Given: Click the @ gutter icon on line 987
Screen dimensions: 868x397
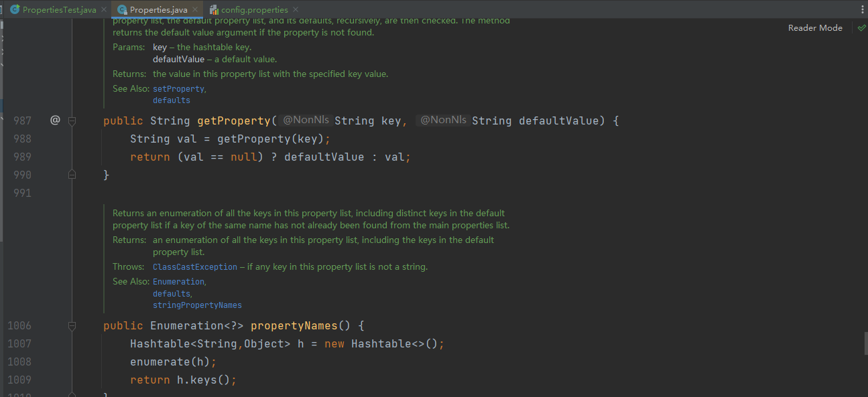Looking at the screenshot, I should click(x=55, y=121).
